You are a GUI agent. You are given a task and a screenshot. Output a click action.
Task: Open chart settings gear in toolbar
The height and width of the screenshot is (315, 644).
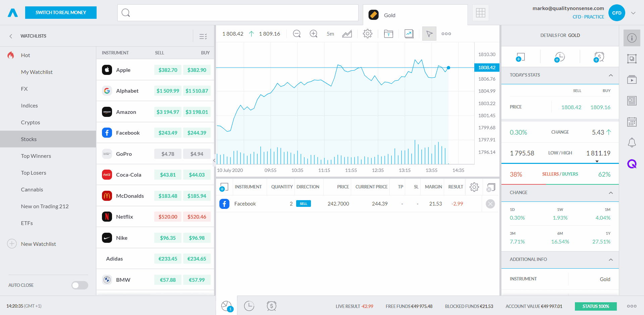368,34
